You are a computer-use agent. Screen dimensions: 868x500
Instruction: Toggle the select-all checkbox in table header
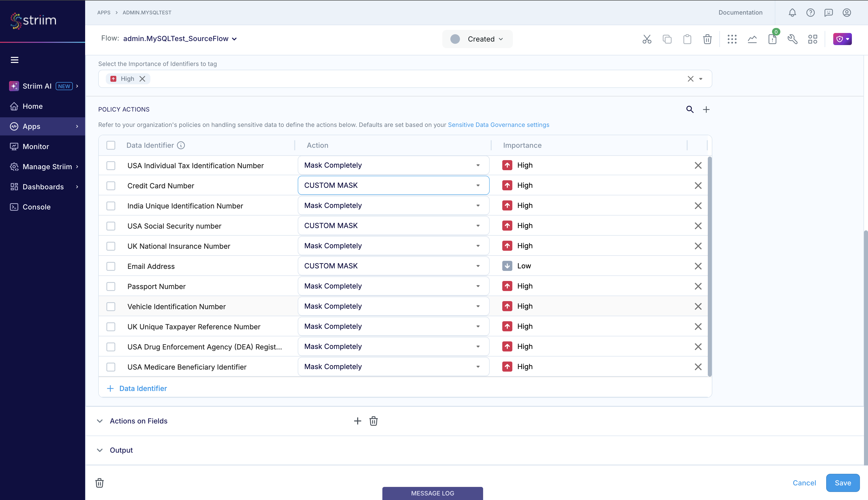[111, 145]
